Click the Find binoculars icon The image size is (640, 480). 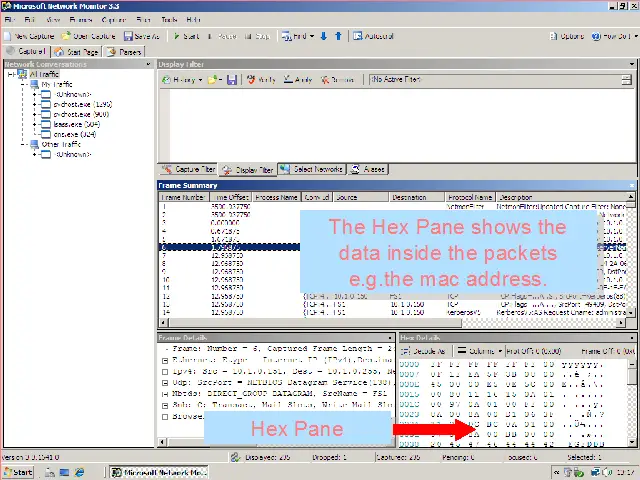click(x=286, y=36)
